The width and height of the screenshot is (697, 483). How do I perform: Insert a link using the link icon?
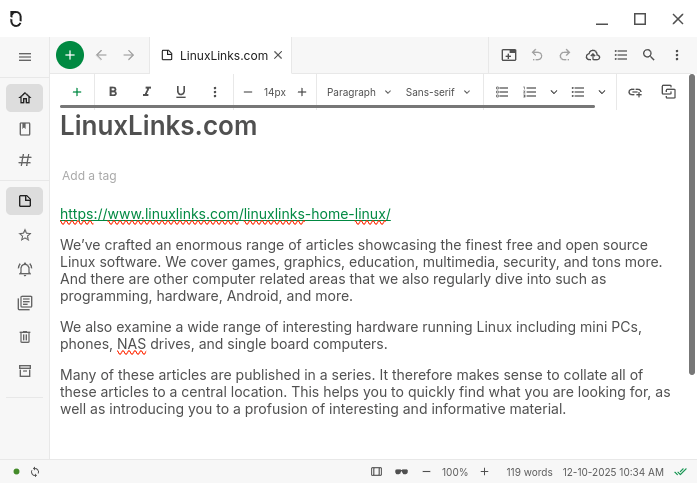coord(634,92)
